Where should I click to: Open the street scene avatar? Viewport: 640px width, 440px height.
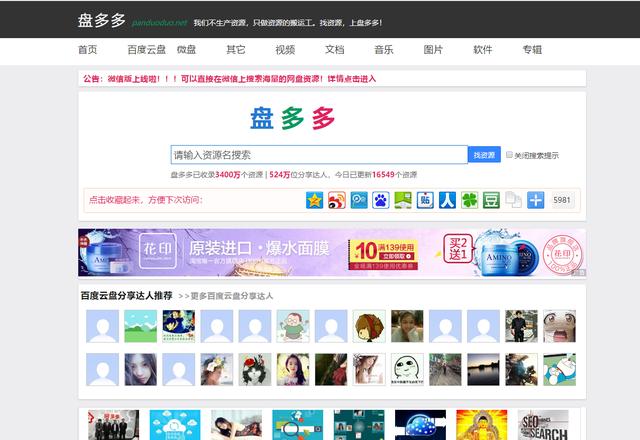coord(445,369)
